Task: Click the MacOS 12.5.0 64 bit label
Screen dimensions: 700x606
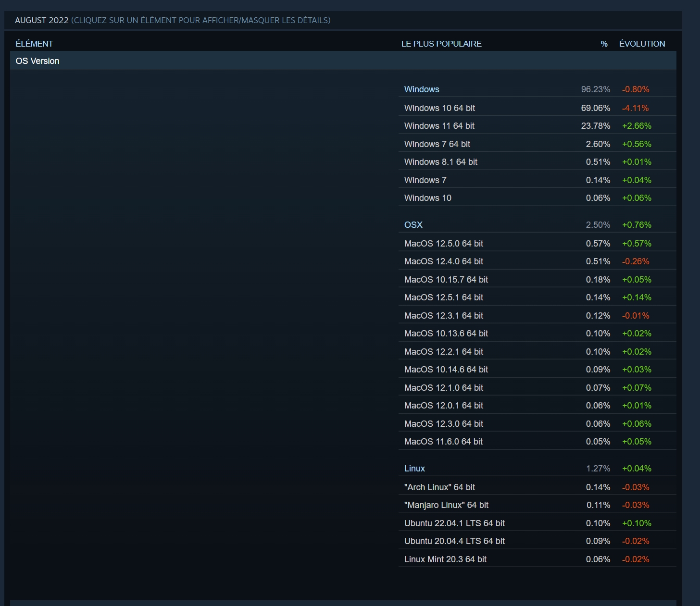Action: coord(444,244)
